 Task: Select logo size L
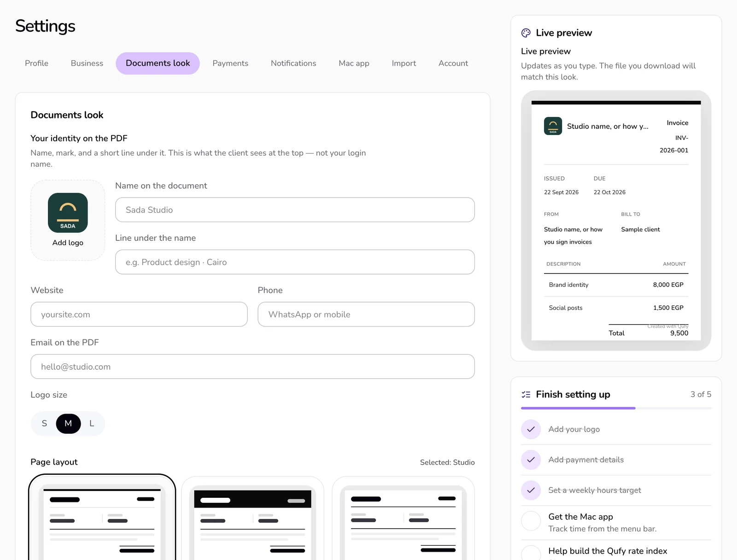pos(92,424)
